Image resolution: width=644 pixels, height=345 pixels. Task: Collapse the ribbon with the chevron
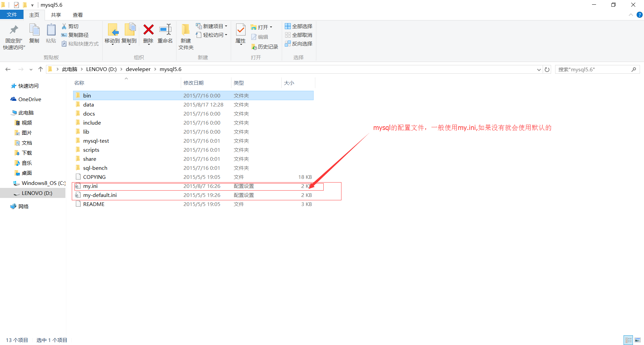click(631, 15)
